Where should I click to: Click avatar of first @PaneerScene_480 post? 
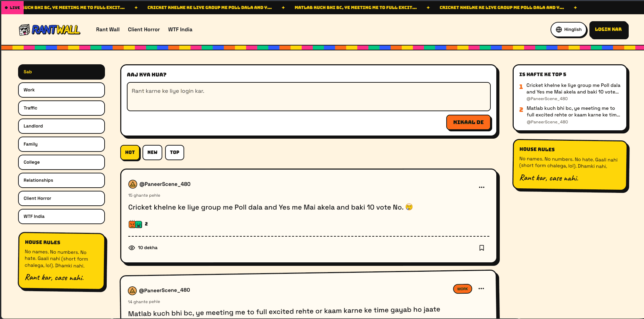point(132,184)
